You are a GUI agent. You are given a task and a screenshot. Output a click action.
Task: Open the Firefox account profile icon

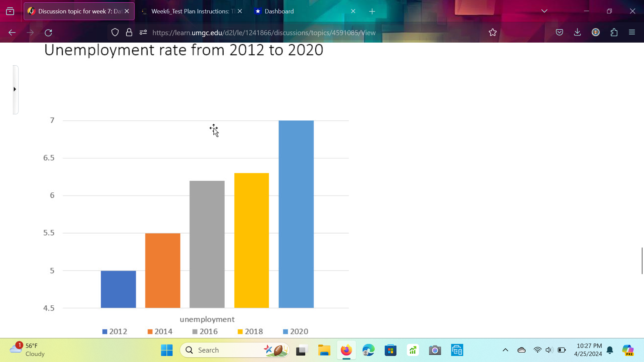click(595, 32)
